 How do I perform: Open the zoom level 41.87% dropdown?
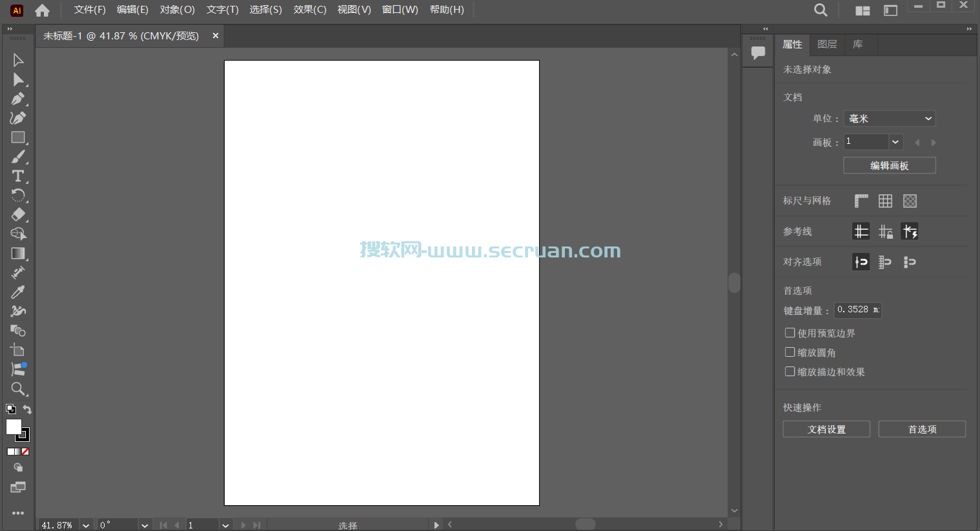coord(86,525)
